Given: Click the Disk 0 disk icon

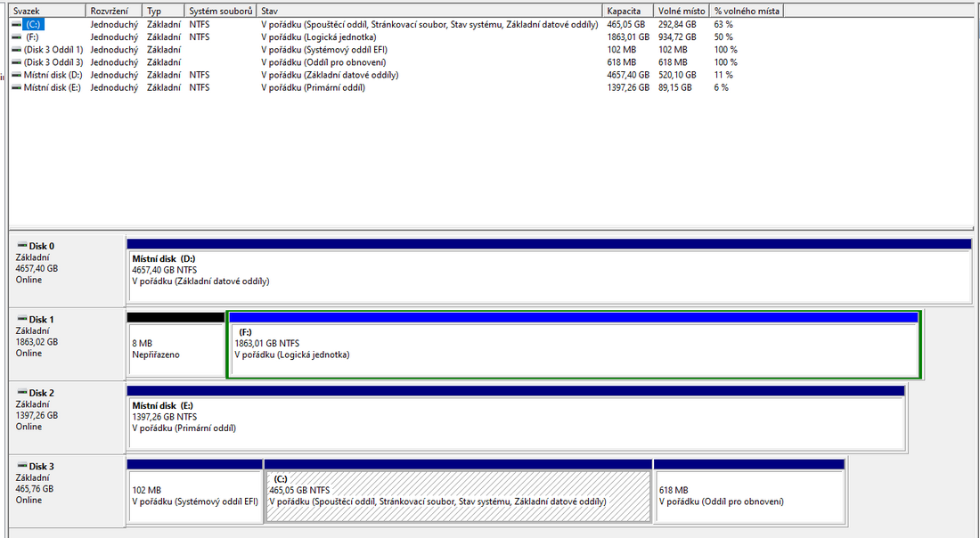Looking at the screenshot, I should point(22,246).
